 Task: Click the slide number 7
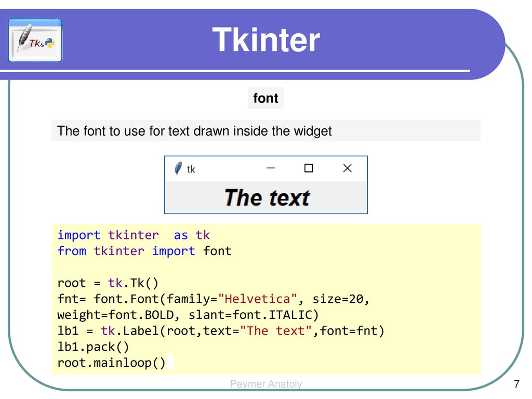point(516,384)
